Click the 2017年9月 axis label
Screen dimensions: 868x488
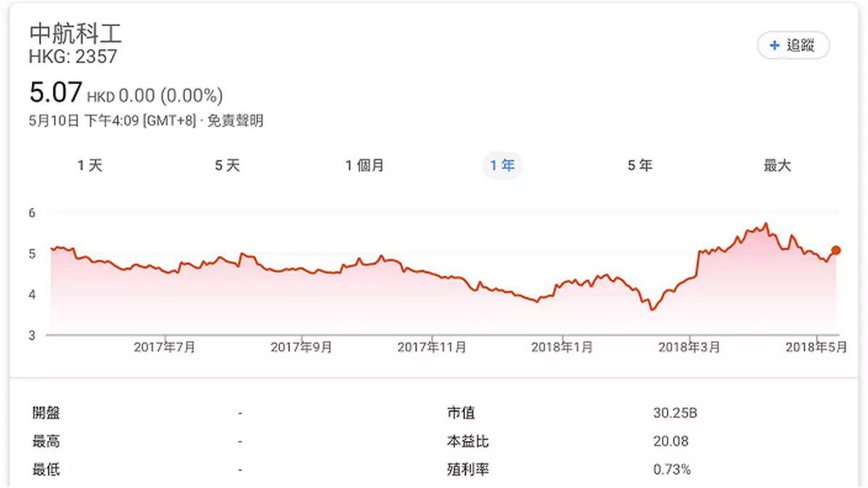coord(301,348)
